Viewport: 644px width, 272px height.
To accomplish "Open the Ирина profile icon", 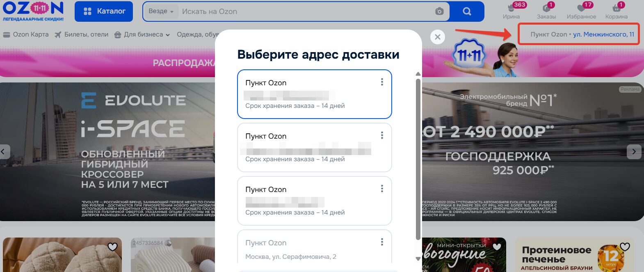I will coord(511,11).
